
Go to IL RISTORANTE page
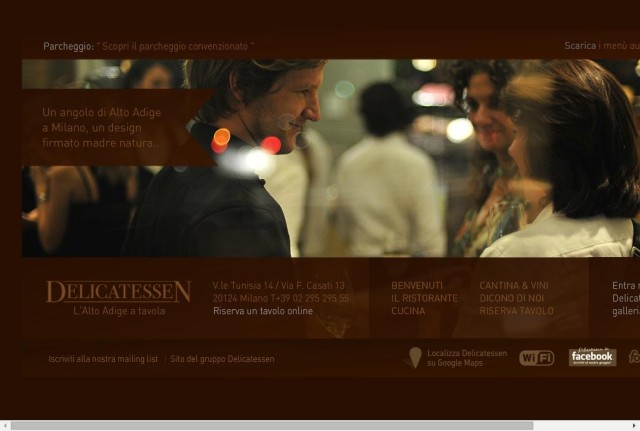tap(424, 298)
